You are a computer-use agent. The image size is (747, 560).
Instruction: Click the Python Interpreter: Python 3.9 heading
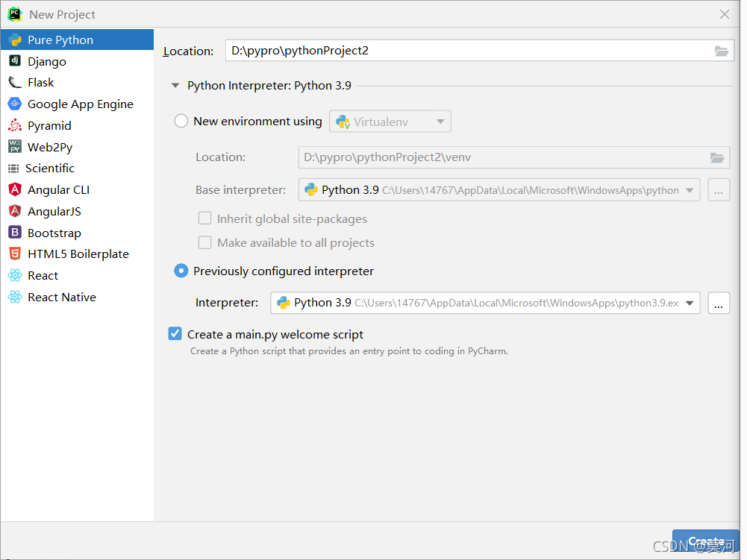coord(269,85)
